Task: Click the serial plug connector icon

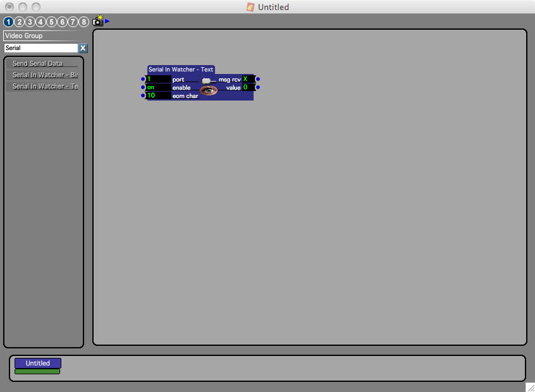Action: coord(207,80)
